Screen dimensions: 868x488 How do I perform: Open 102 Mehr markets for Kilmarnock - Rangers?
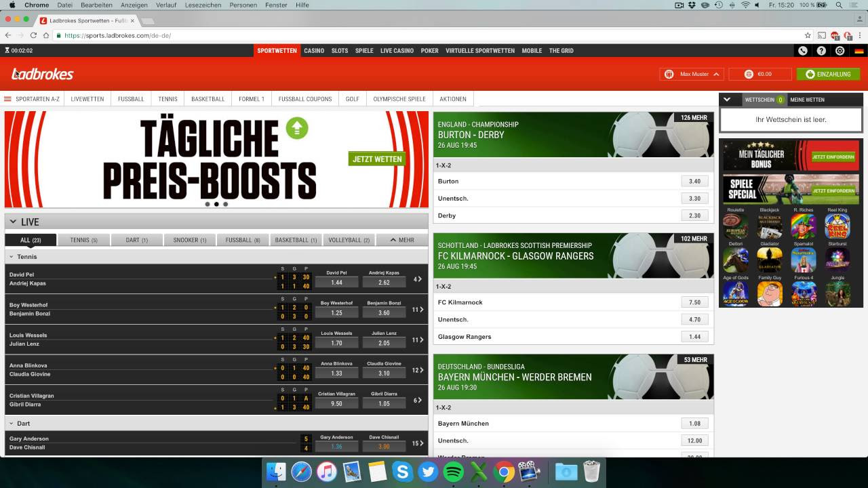[694, 239]
